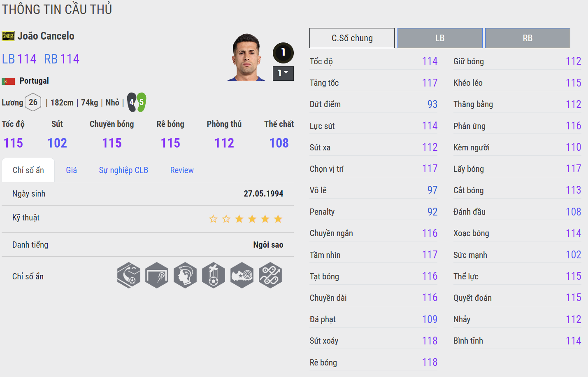Select the winding dribble path trait icon

pos(270,275)
